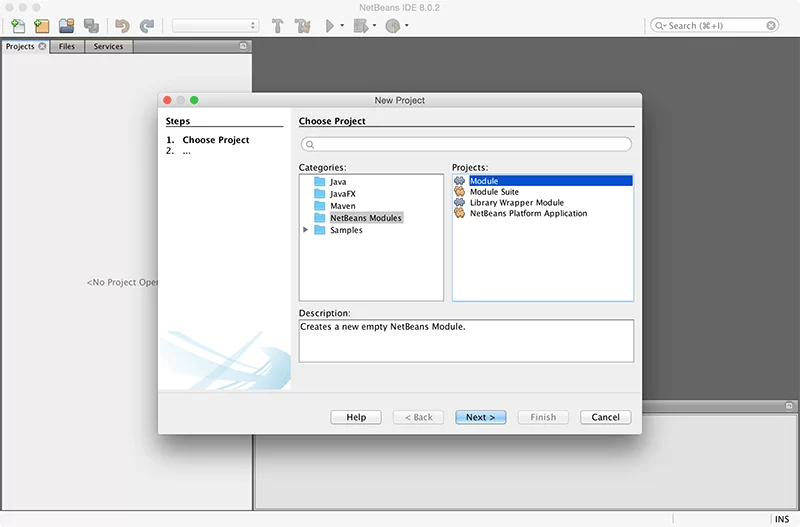
Task: Close the New Project dialog with red button
Action: (x=167, y=100)
